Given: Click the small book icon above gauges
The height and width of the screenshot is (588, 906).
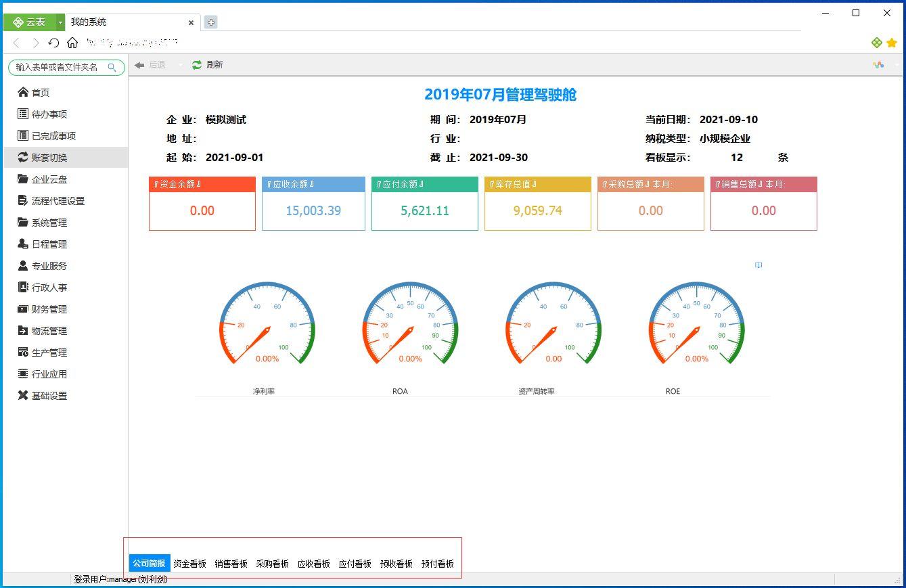Looking at the screenshot, I should (758, 265).
